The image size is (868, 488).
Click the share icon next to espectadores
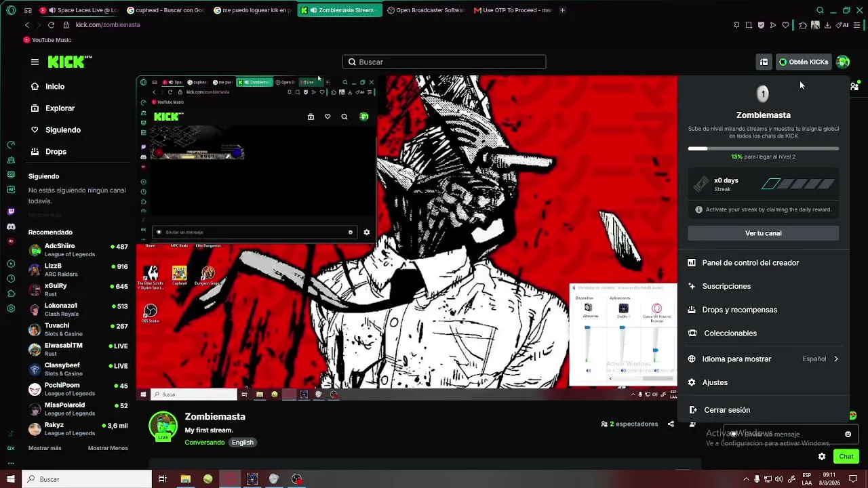(x=671, y=424)
